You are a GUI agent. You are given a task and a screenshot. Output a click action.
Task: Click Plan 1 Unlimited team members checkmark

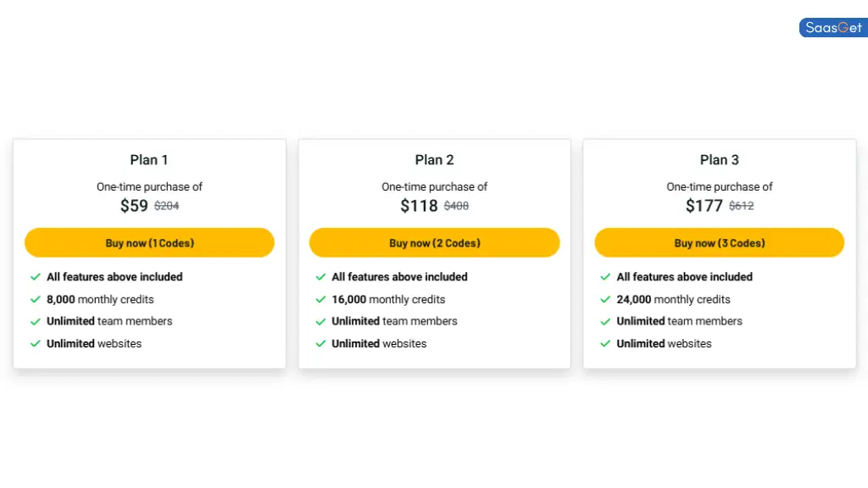pos(36,321)
